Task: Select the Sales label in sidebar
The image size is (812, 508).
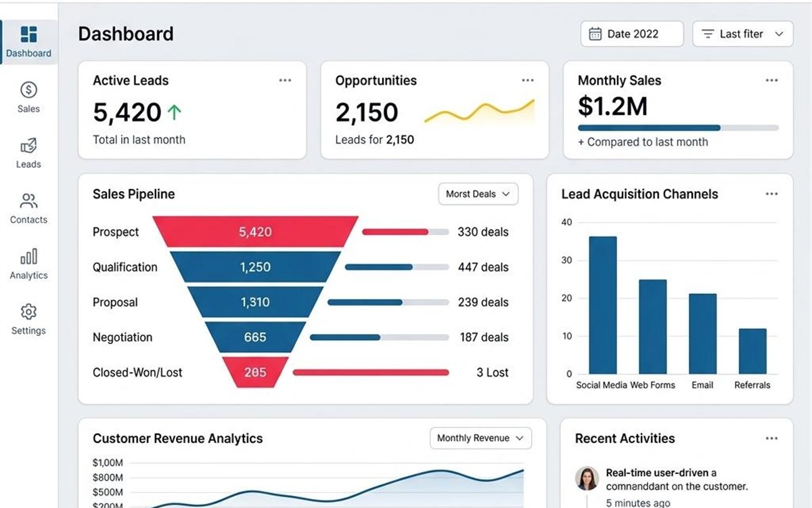Action: pos(28,109)
